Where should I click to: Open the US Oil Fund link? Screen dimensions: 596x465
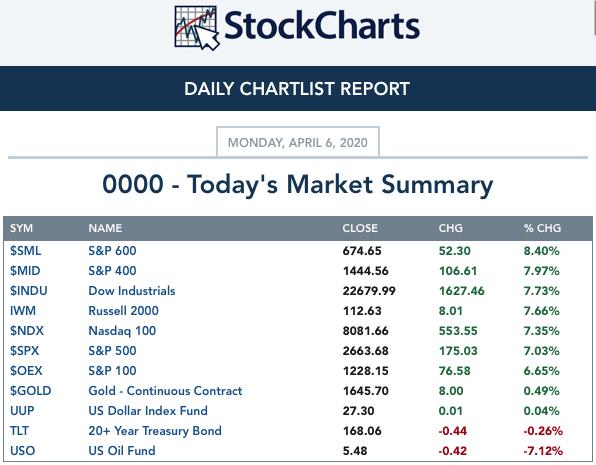122,451
